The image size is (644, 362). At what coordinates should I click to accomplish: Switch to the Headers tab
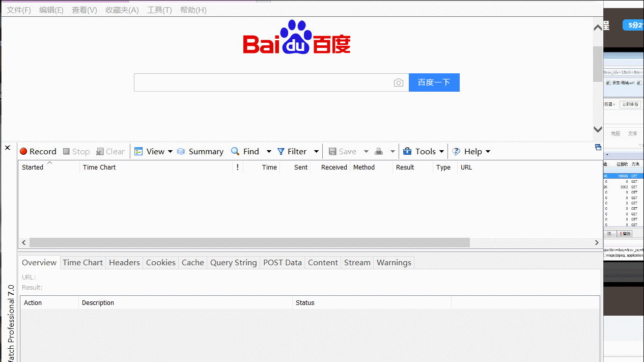tap(124, 263)
